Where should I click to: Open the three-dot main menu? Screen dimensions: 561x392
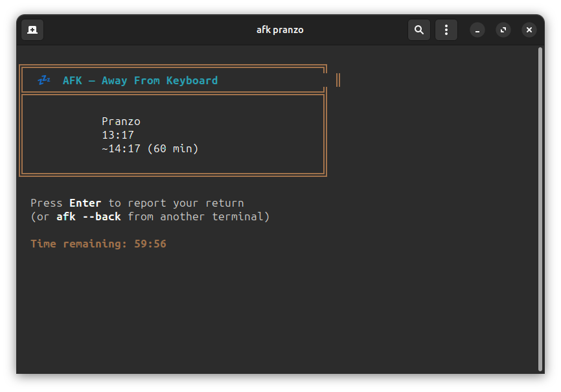point(446,30)
